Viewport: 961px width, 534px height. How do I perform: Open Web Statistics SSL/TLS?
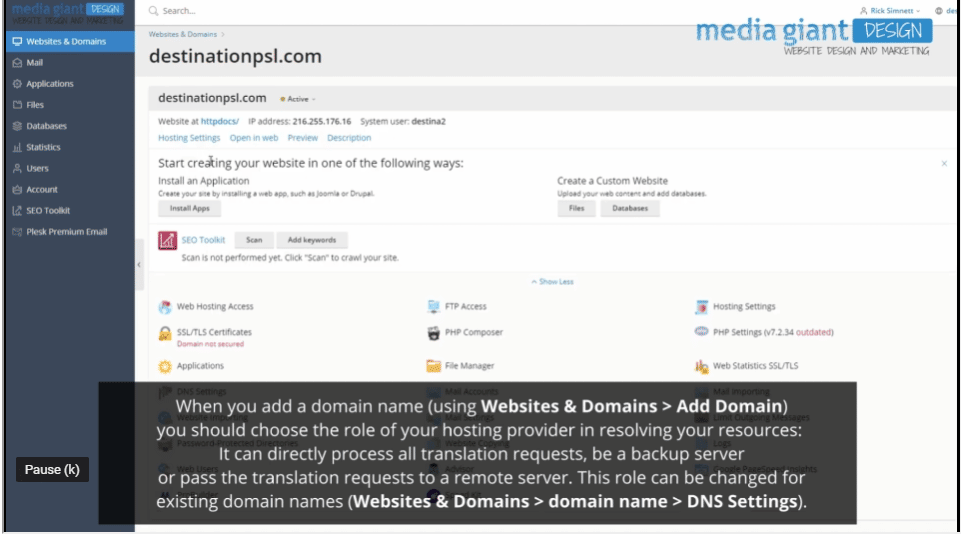pos(755,366)
